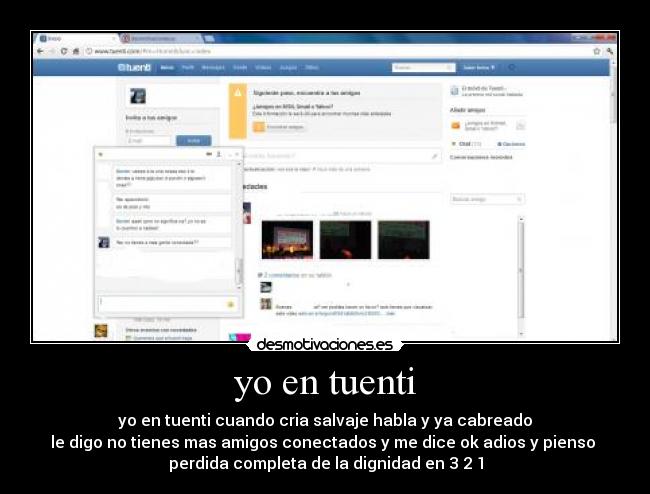
Task: Click the browser forward arrow
Action: [52, 51]
